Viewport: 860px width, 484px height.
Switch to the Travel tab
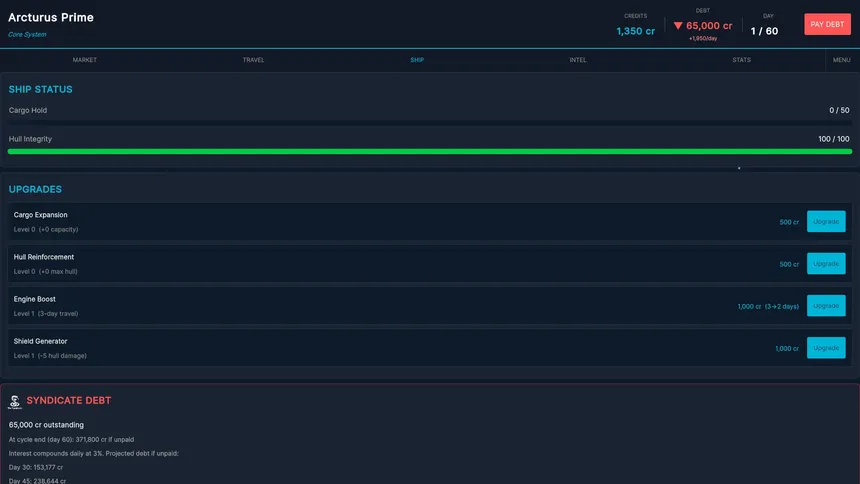(x=253, y=60)
